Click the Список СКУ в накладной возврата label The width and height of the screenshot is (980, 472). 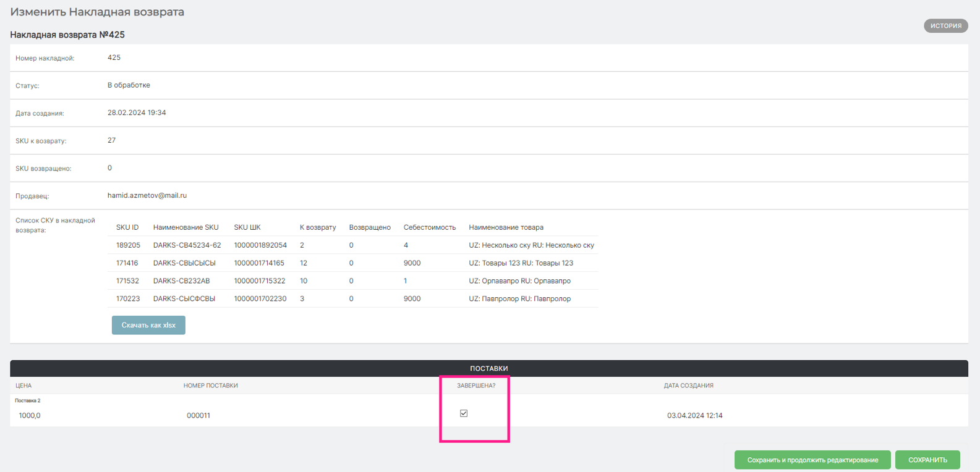pyautogui.click(x=55, y=225)
